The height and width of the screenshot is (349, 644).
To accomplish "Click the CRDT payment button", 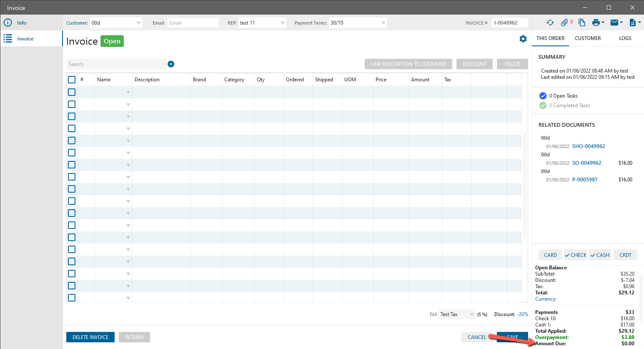I will point(625,255).
